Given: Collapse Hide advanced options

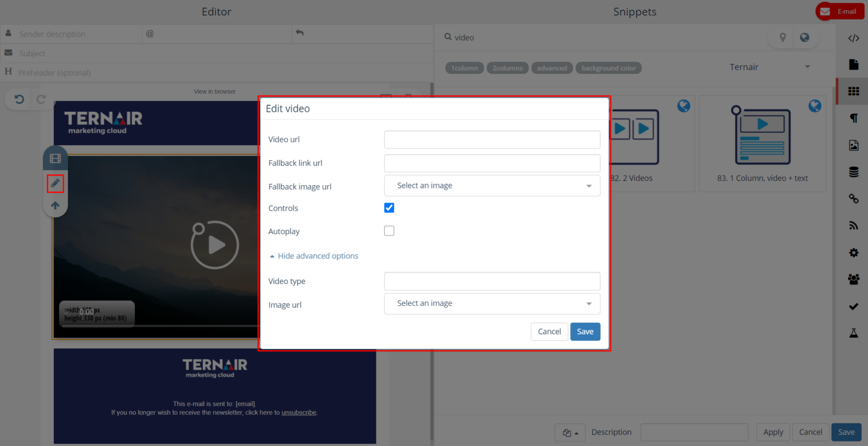Looking at the screenshot, I should (x=314, y=256).
